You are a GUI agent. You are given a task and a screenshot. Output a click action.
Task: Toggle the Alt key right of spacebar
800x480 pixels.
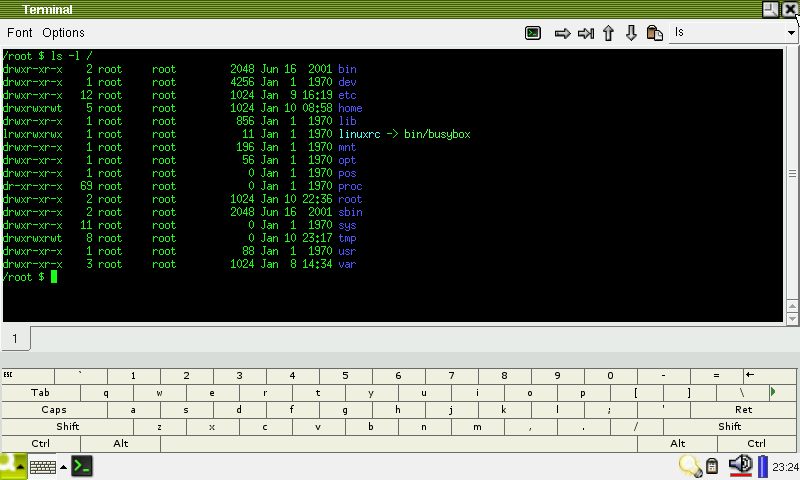[x=678, y=444]
